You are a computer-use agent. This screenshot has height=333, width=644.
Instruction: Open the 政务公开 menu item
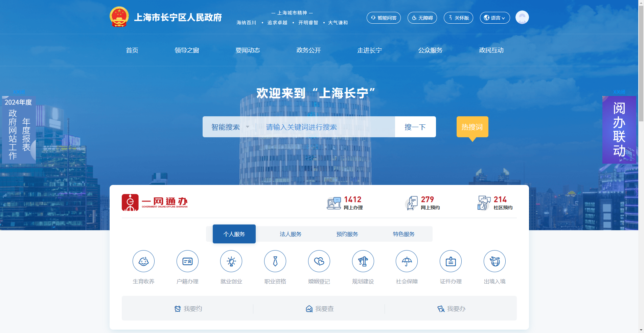click(308, 50)
